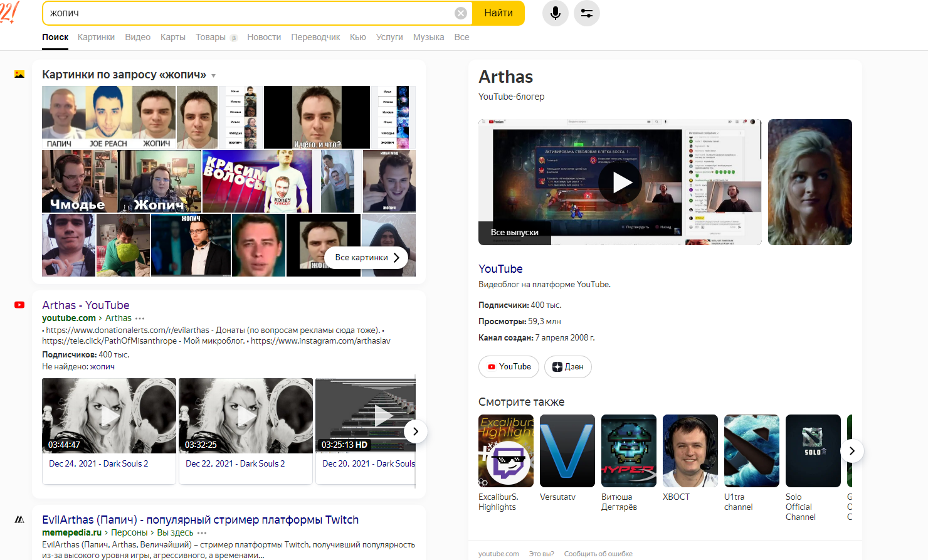Screen dimensions: 928x560
Task: Open the Все выпуски label on the video
Action: (515, 232)
